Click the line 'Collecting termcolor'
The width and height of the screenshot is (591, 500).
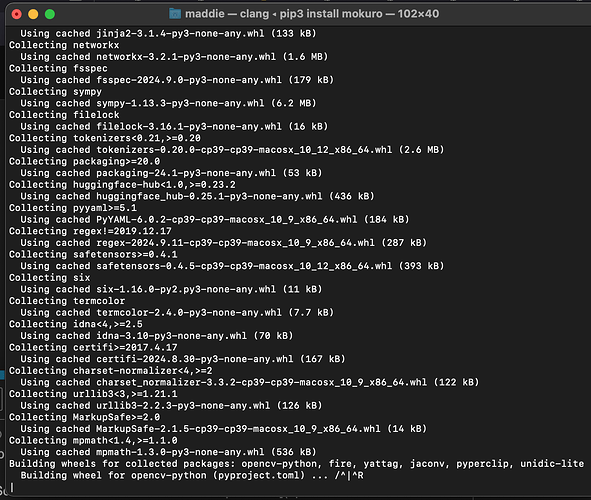point(67,301)
